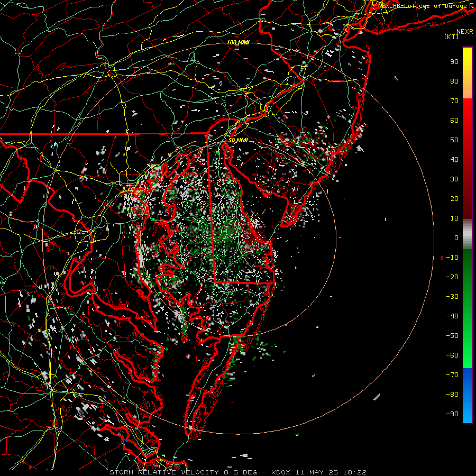Click the -20 value on the velocity scale

[452, 277]
